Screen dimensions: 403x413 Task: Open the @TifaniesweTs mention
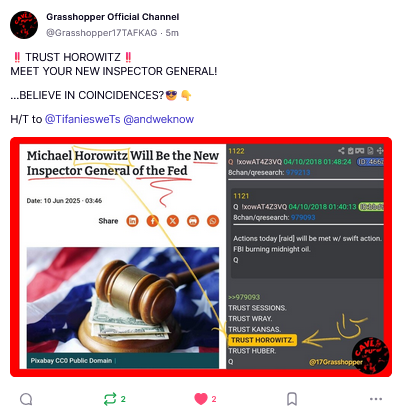82,119
